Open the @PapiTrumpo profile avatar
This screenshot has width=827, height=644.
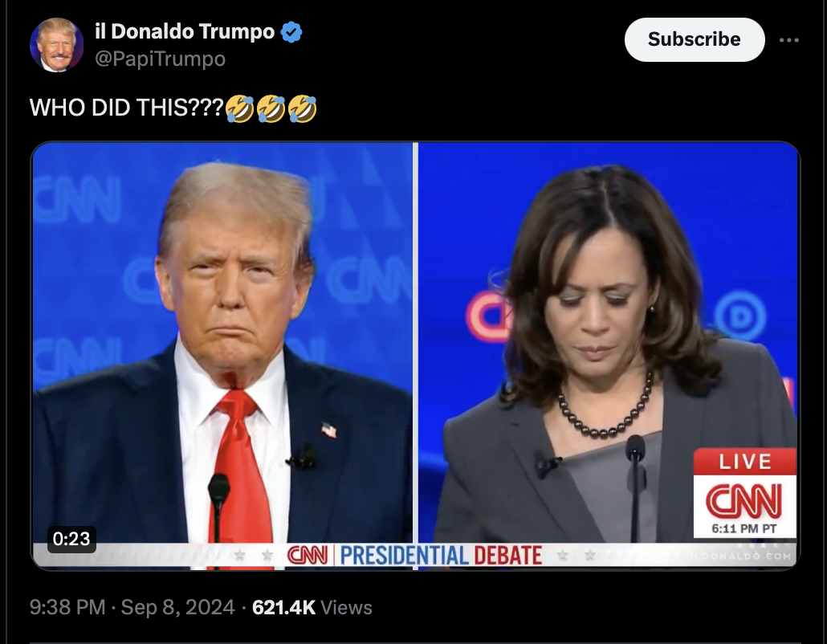click(56, 45)
